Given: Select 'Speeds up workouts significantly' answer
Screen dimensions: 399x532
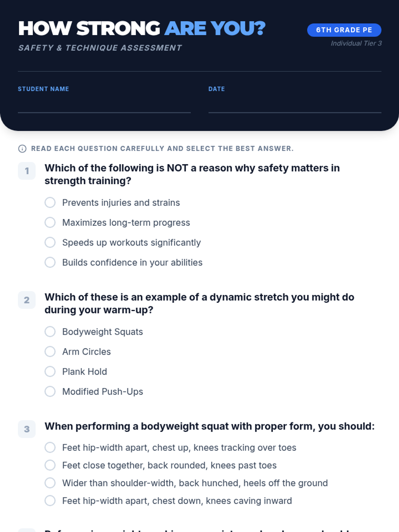Looking at the screenshot, I should 50,242.
